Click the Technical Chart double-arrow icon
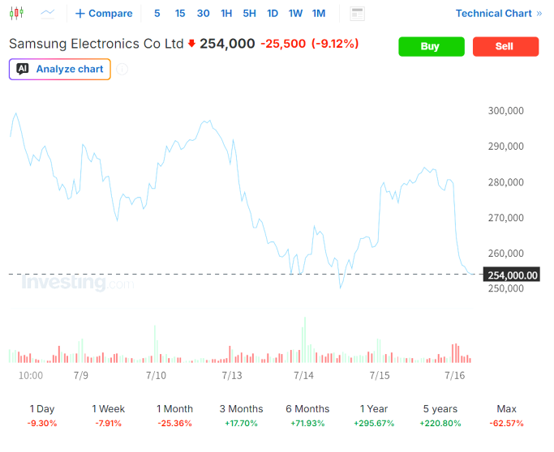Image resolution: width=554 pixels, height=452 pixels. click(x=539, y=13)
